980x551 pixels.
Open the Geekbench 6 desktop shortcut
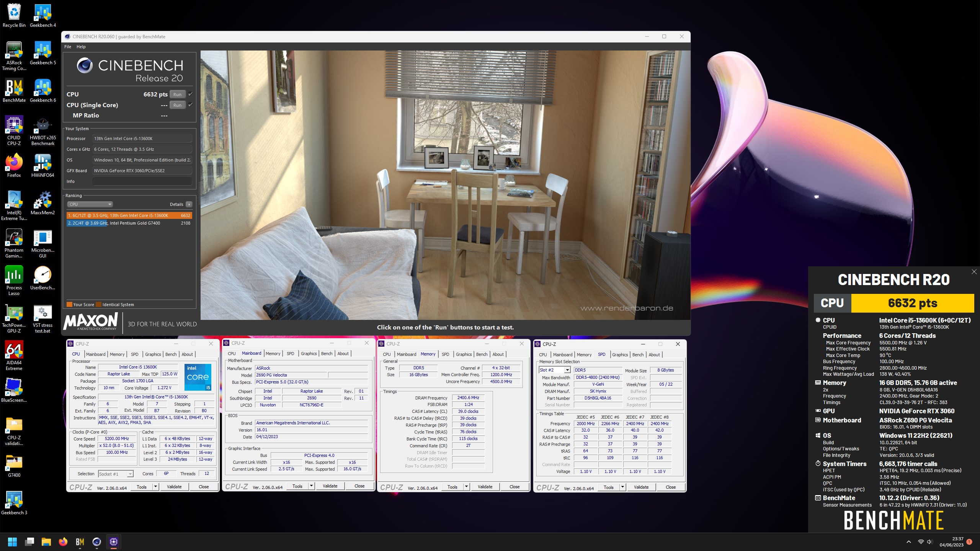point(43,90)
